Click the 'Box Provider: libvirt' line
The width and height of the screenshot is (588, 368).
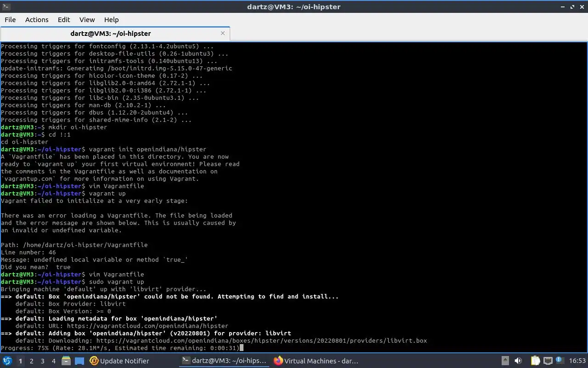[x=70, y=304]
